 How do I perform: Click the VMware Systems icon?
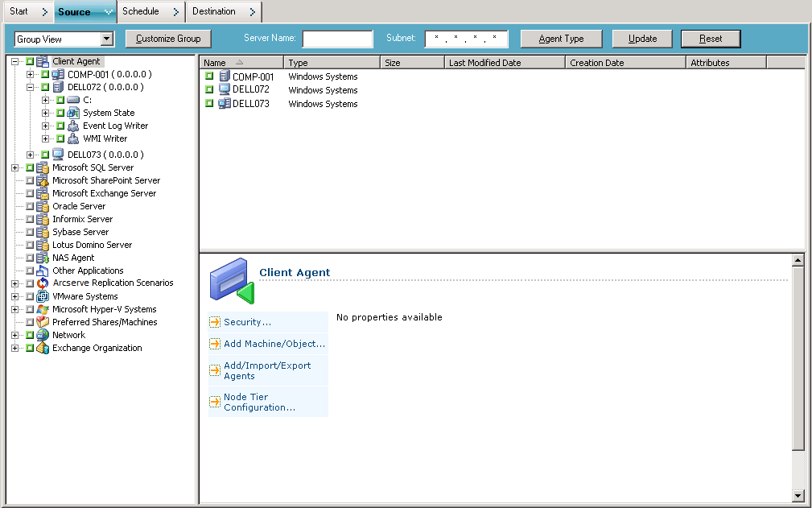[x=43, y=296]
